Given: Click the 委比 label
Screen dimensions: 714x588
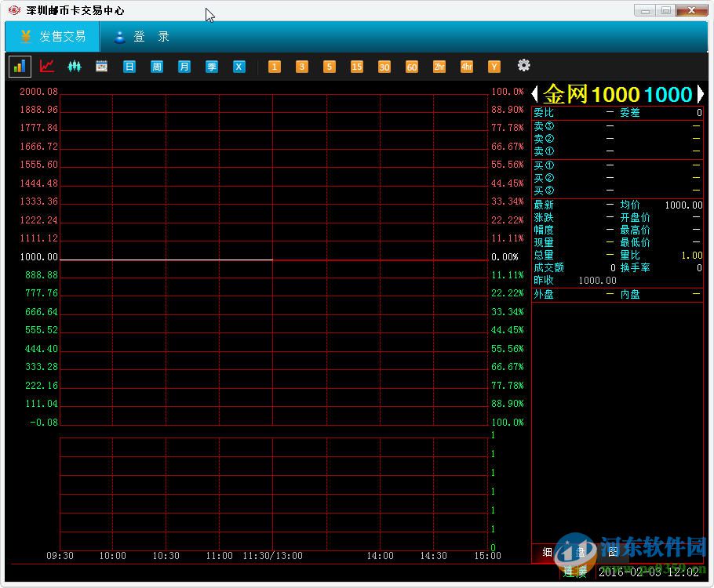Looking at the screenshot, I should tap(543, 112).
